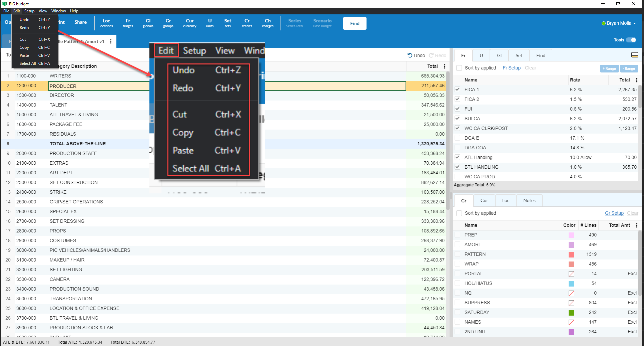The height and width of the screenshot is (346, 644).
Task: Open three-dot menu in groups Total Amt header
Action: tap(637, 225)
